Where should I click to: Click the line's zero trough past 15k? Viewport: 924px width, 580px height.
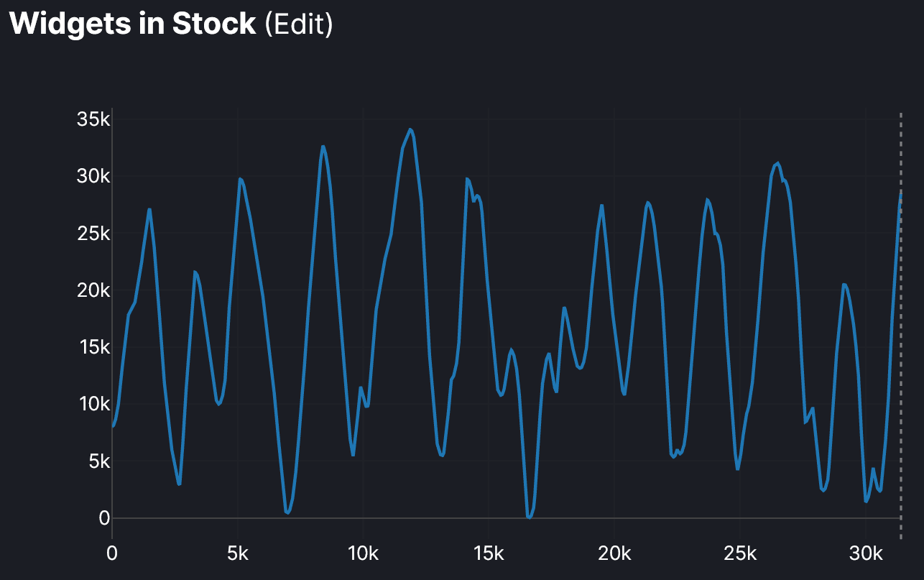[x=529, y=517]
